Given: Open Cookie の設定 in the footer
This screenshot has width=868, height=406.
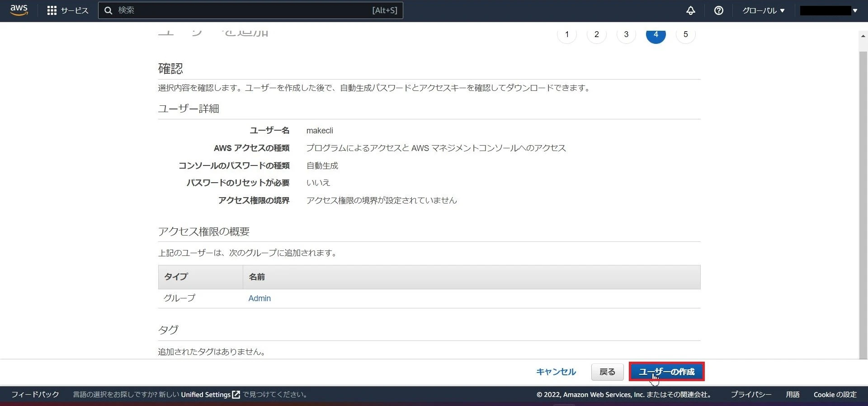Looking at the screenshot, I should click(x=835, y=394).
